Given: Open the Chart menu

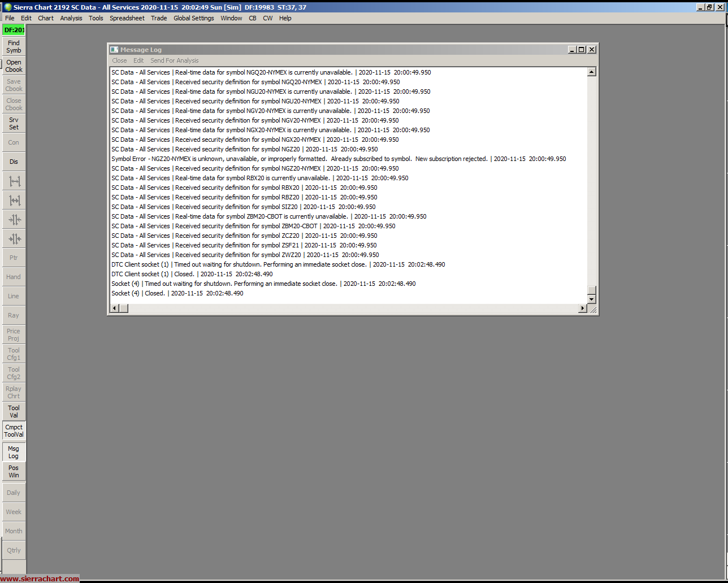Looking at the screenshot, I should [46, 18].
